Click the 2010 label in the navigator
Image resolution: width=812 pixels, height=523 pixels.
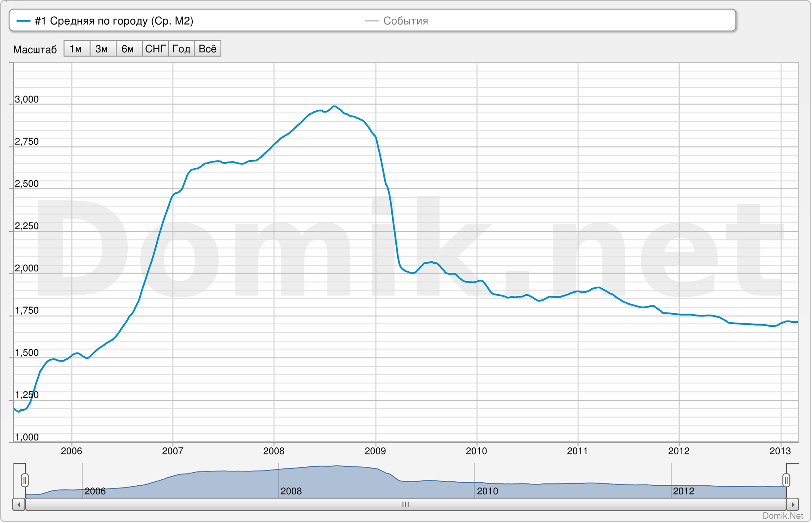tap(487, 491)
